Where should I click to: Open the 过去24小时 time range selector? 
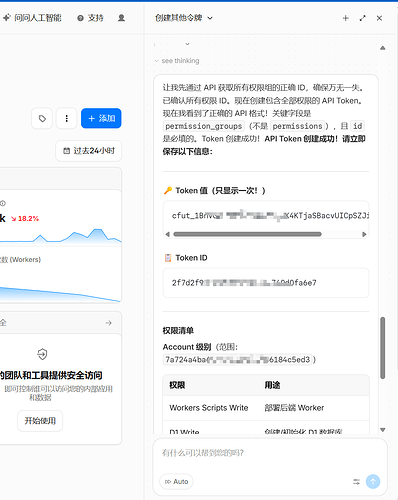coord(89,151)
